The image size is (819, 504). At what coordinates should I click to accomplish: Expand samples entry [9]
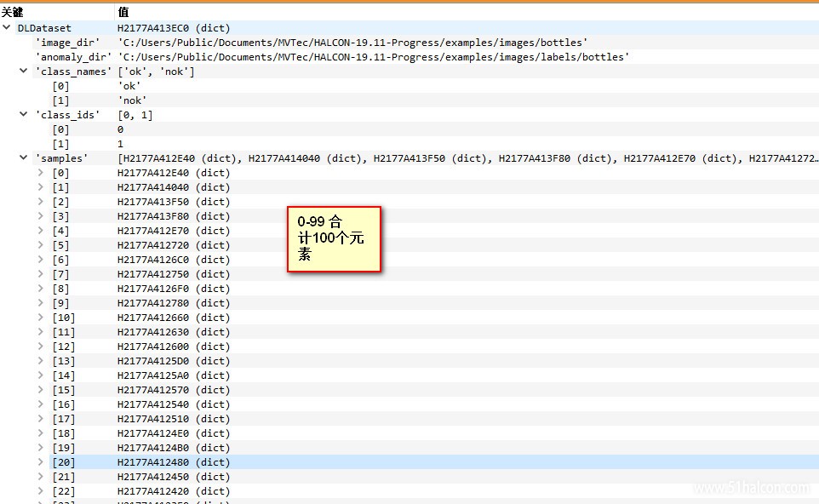click(x=41, y=302)
